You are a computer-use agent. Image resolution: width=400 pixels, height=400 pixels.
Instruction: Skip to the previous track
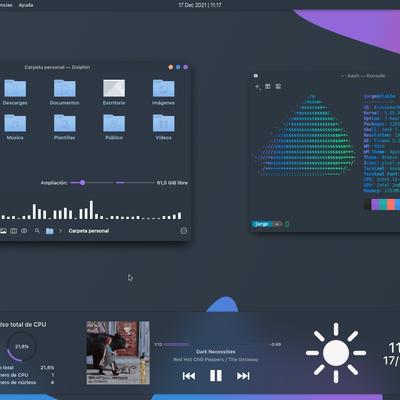189,376
